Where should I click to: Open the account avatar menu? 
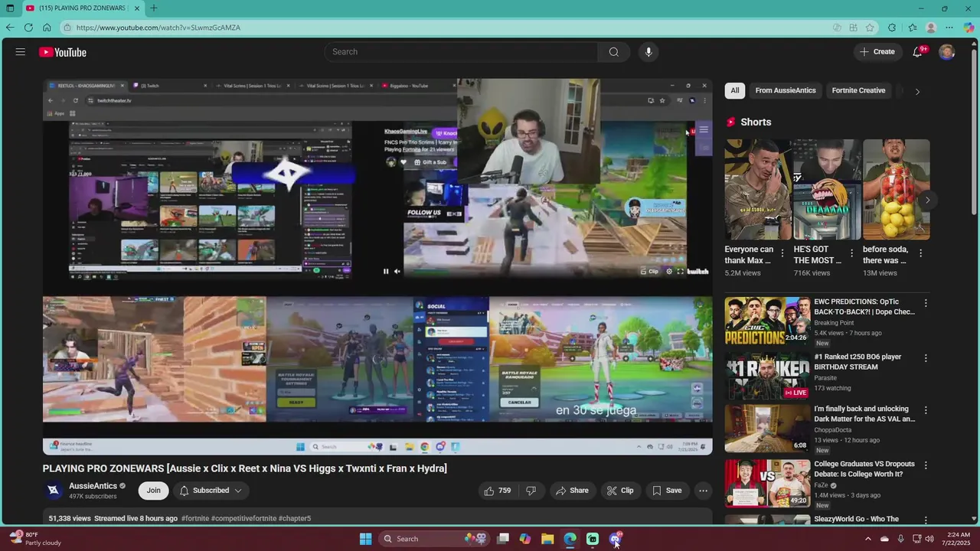pyautogui.click(x=947, y=52)
